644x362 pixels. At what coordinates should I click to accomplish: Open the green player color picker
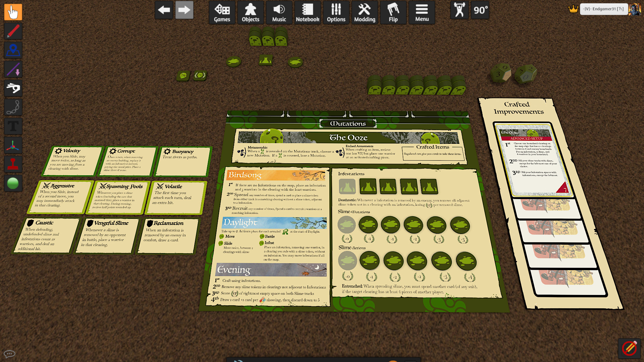coord(13,183)
